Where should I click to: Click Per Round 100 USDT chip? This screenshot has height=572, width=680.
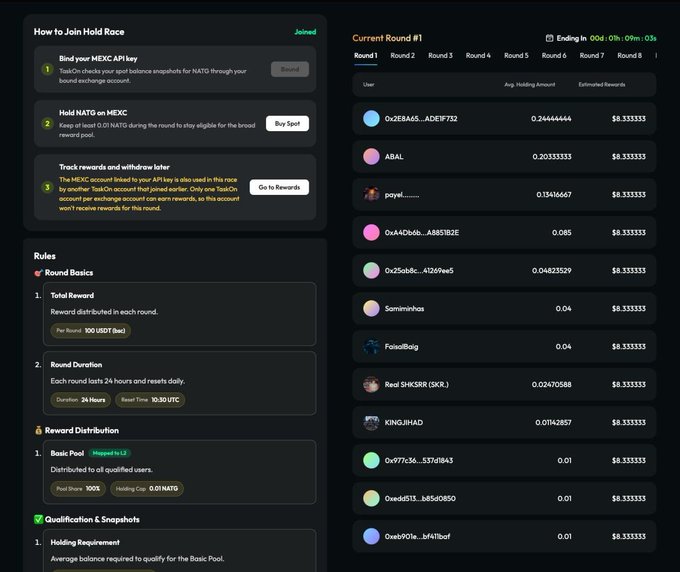click(x=91, y=330)
